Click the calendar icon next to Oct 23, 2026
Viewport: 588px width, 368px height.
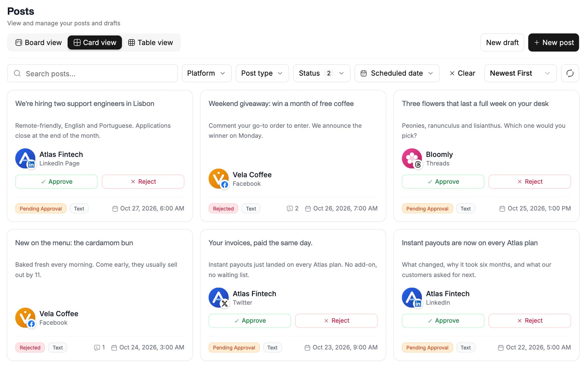(307, 348)
